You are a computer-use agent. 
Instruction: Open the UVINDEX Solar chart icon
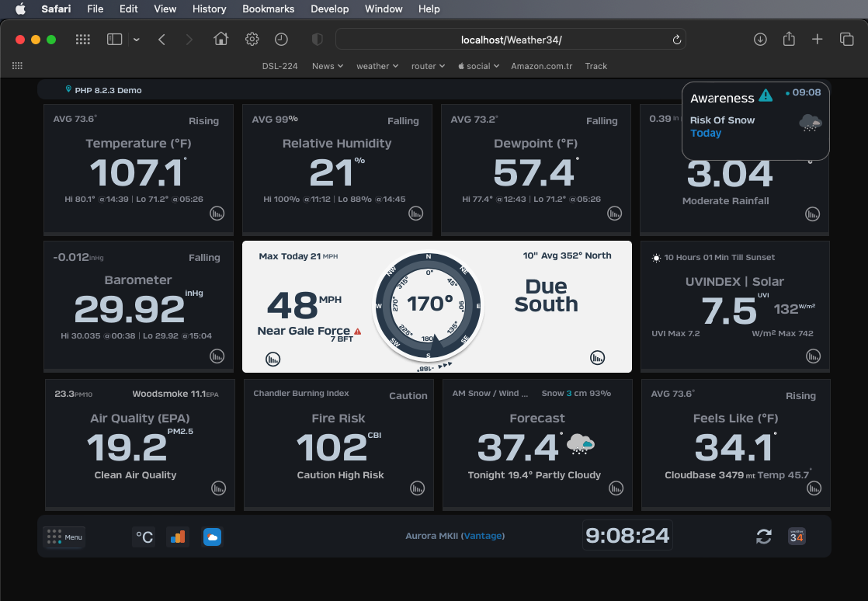coord(813,356)
